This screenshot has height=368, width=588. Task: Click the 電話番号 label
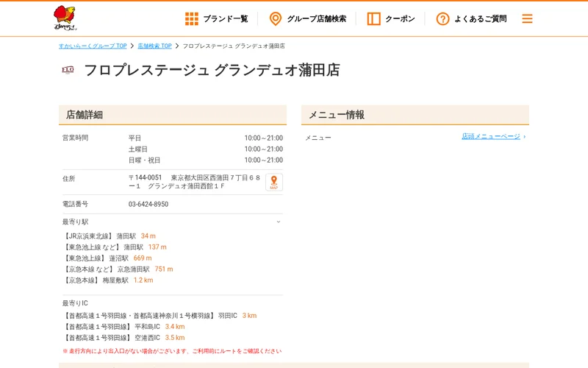point(76,204)
